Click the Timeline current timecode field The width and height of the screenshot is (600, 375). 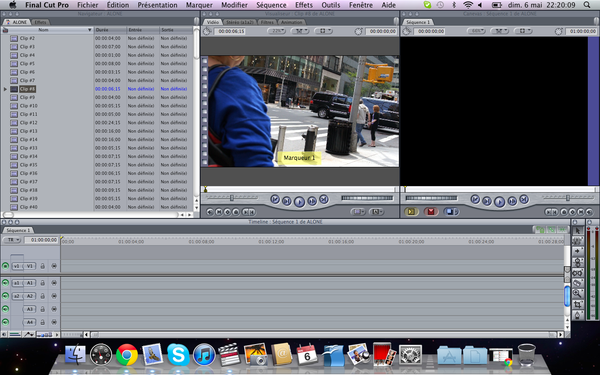(x=41, y=240)
